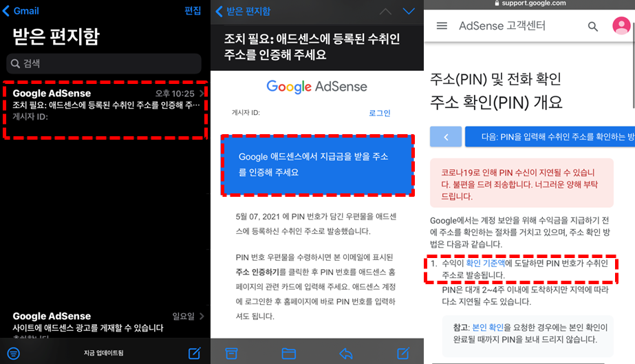The image size is (635, 364).
Task: Tap the blue 주소를 인증해 주세요 banner
Action: (x=318, y=165)
